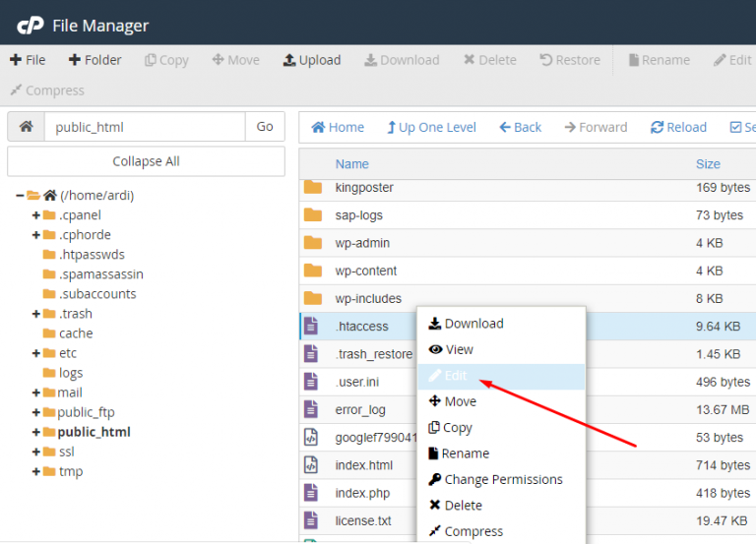Click the Reload icon in navigation bar
The height and width of the screenshot is (544, 756).
click(x=658, y=127)
